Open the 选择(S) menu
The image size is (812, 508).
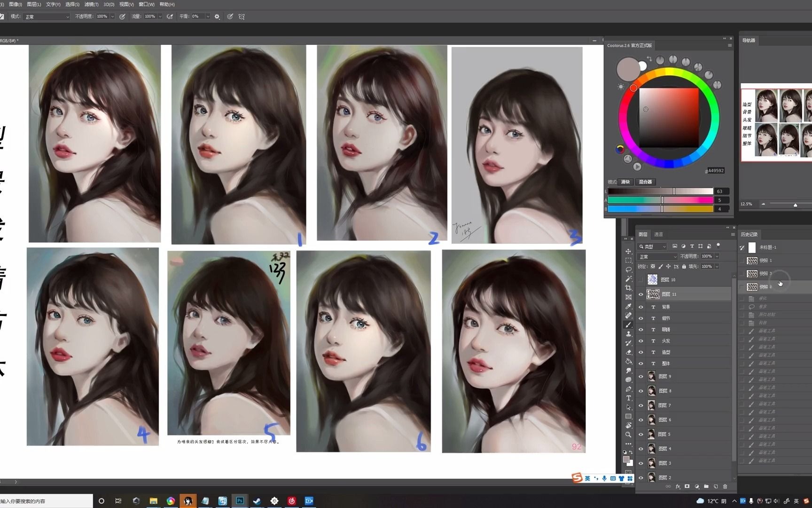click(x=72, y=4)
